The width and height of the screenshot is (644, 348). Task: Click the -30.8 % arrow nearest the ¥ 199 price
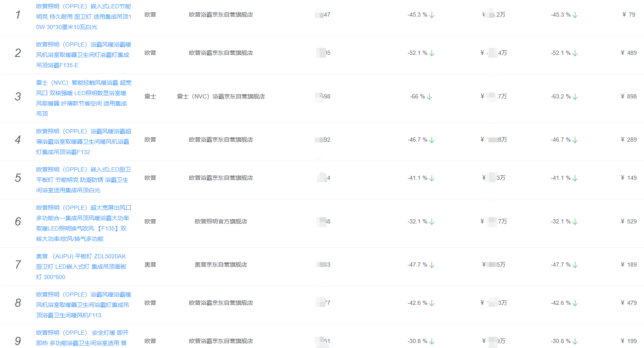[x=575, y=341]
